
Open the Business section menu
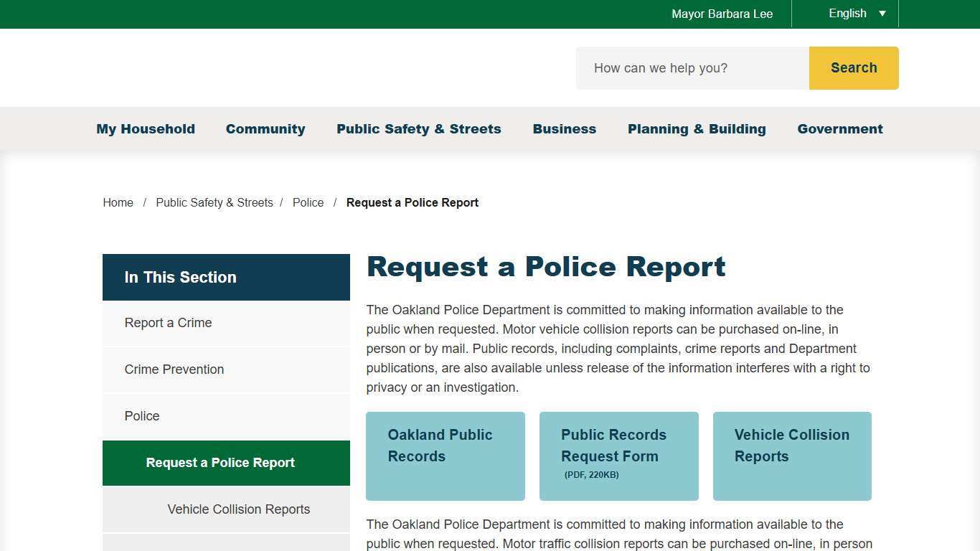564,129
